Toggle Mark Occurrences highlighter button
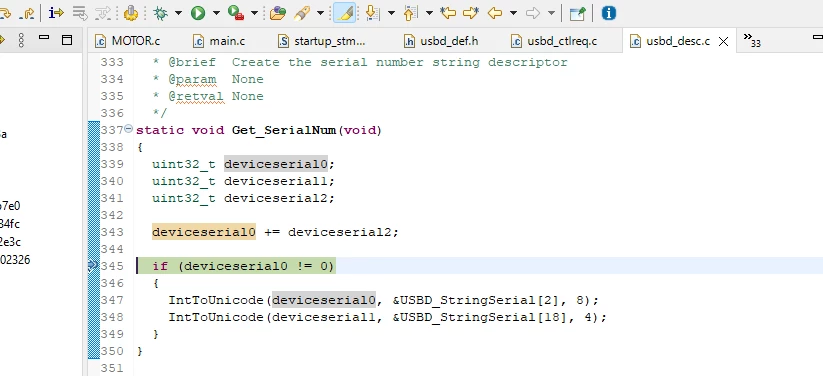 [x=345, y=13]
